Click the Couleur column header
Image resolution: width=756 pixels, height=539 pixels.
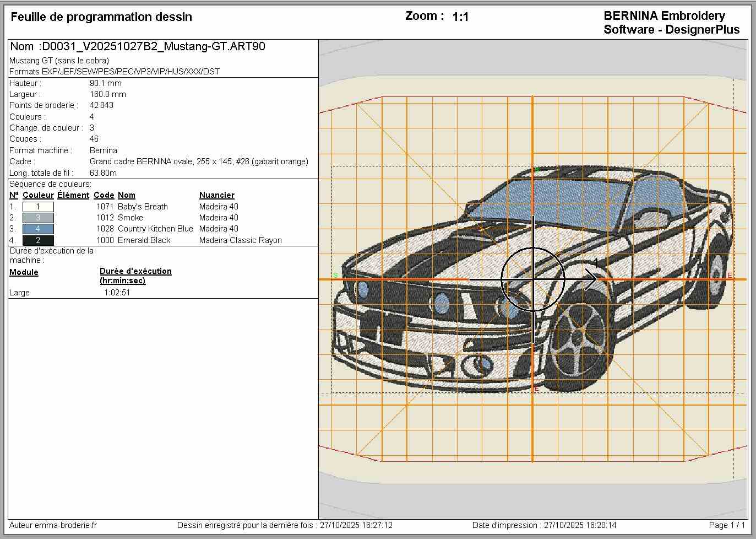tap(38, 195)
